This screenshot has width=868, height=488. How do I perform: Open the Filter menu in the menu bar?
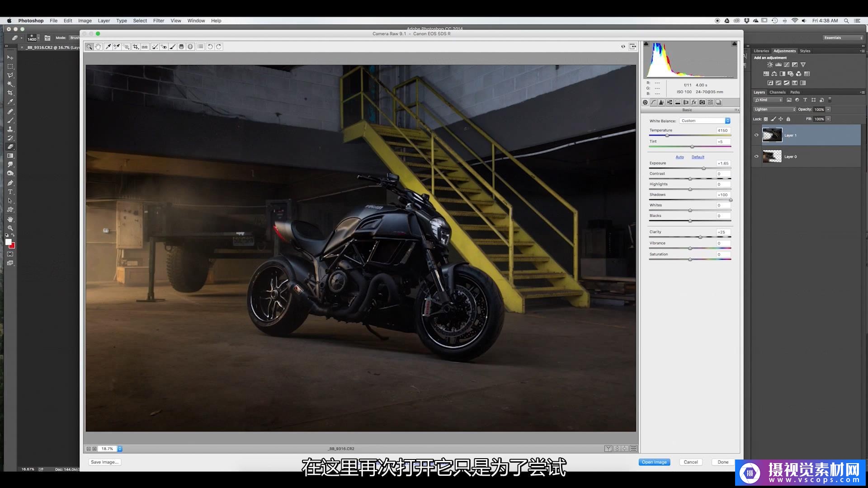(158, 21)
